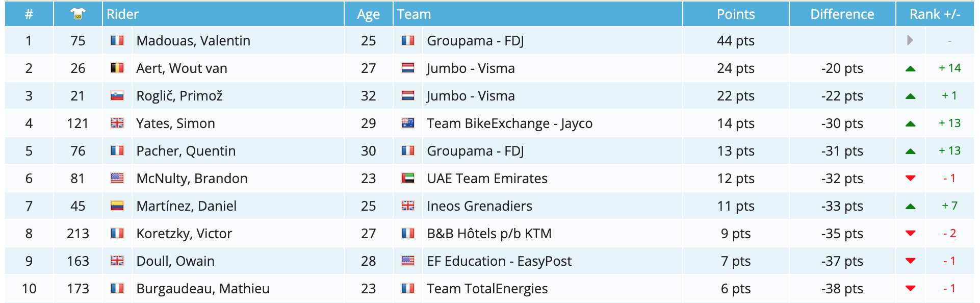Viewport: 980px width, 303px height.
Task: Click the US flag beside EF Education - EasyPost
Action: tap(408, 261)
